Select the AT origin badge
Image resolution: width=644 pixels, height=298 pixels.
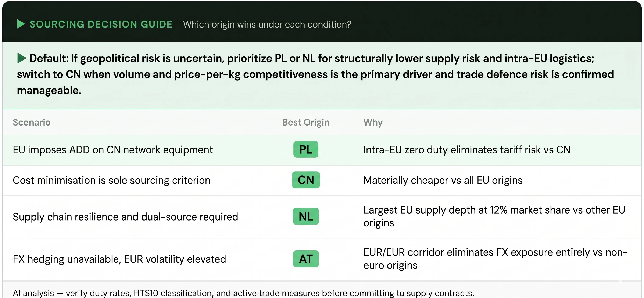(306, 259)
